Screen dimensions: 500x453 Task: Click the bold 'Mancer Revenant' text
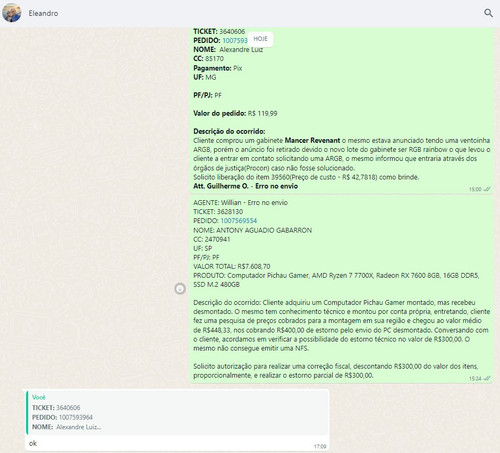click(312, 140)
